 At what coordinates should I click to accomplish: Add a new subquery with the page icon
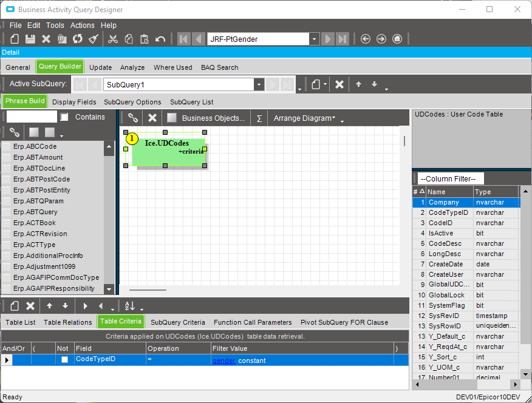coord(316,84)
